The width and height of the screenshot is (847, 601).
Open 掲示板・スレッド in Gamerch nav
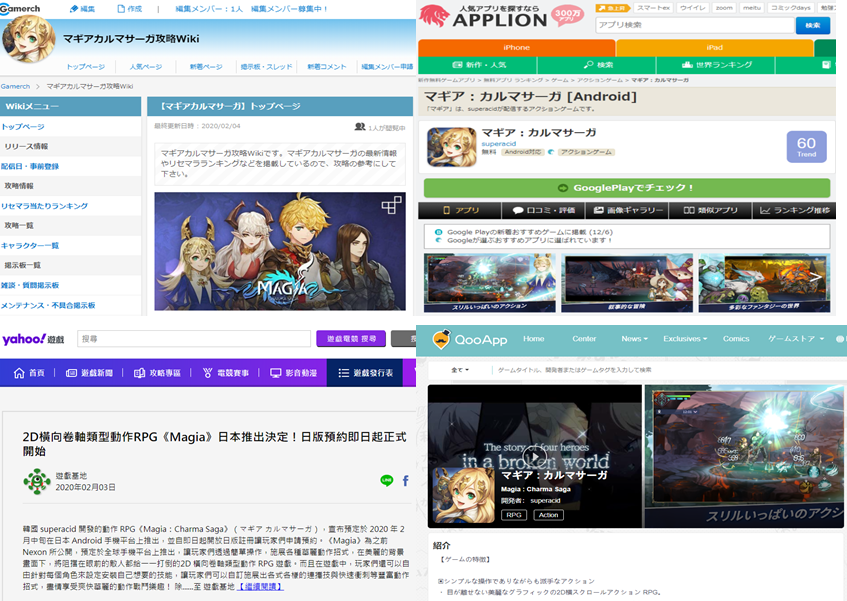pos(266,67)
